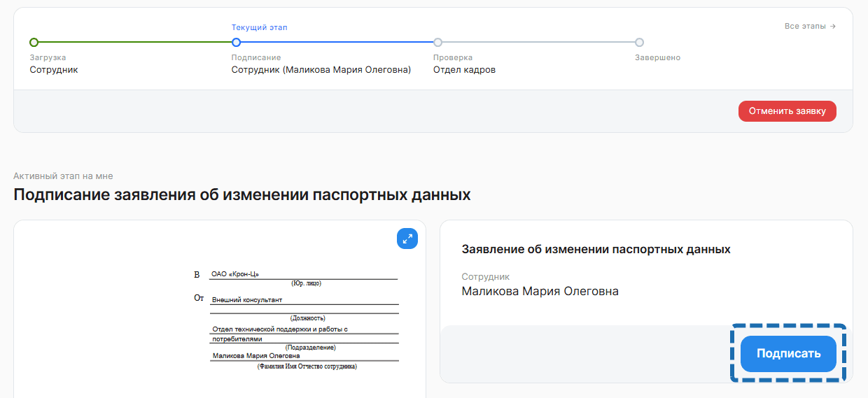Image resolution: width=868 pixels, height=398 pixels.
Task: Open the Все этапы link
Action: 810,26
